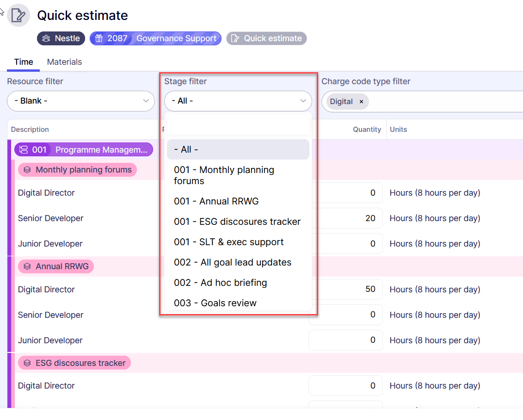
Task: Choose '002 - Ad hoc briefing' option
Action: [x=221, y=283]
